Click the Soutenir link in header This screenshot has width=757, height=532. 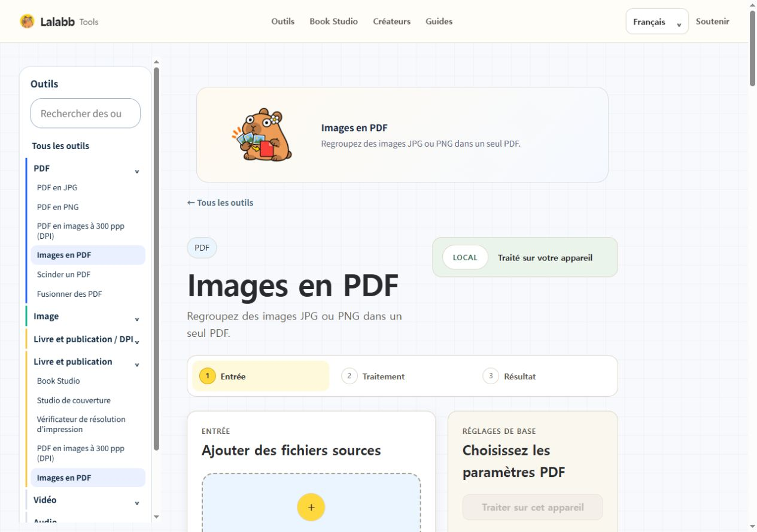pos(712,22)
